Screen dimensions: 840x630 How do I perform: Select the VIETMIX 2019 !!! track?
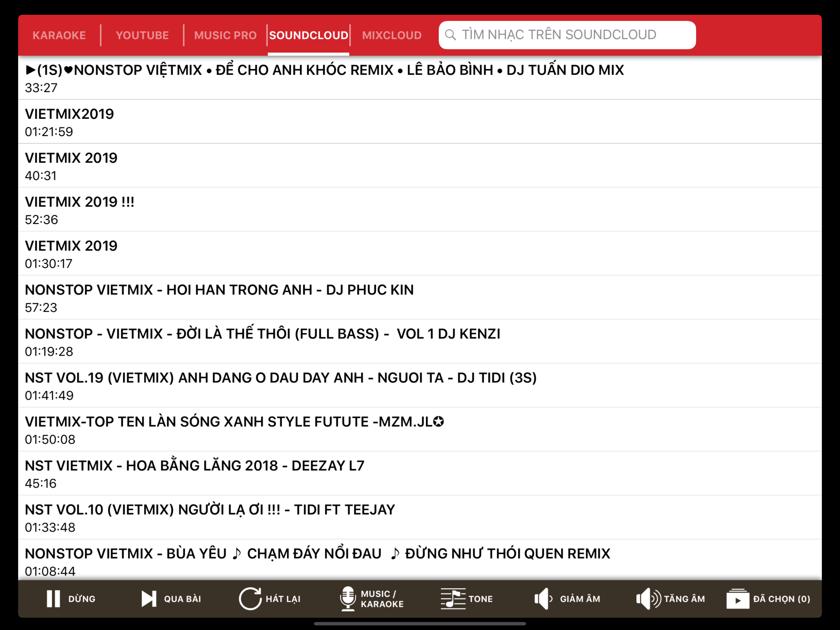pyautogui.click(x=420, y=210)
